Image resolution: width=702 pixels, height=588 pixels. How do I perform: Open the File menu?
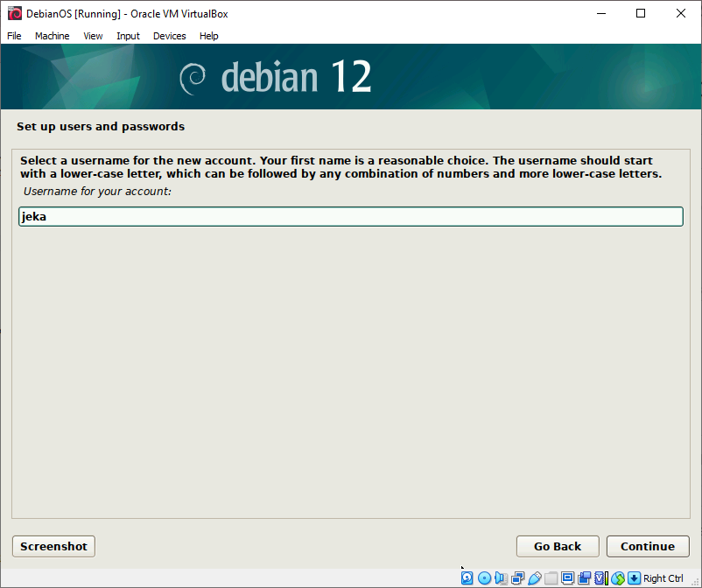coord(14,36)
